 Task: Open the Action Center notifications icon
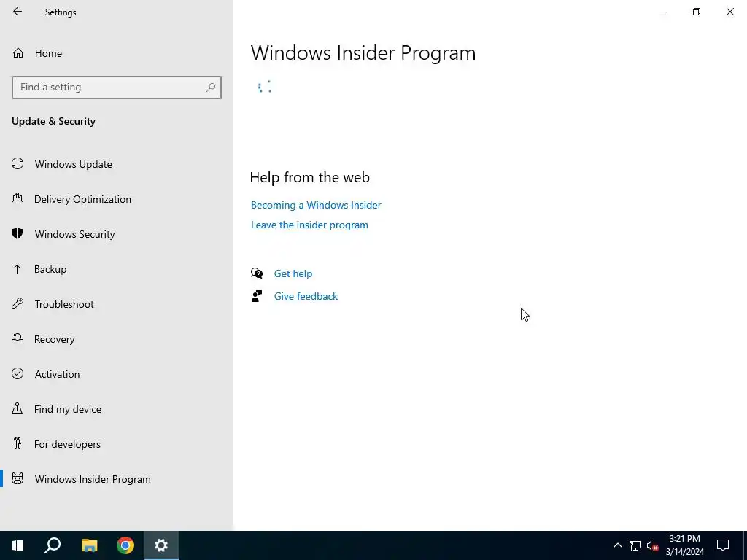pos(723,545)
